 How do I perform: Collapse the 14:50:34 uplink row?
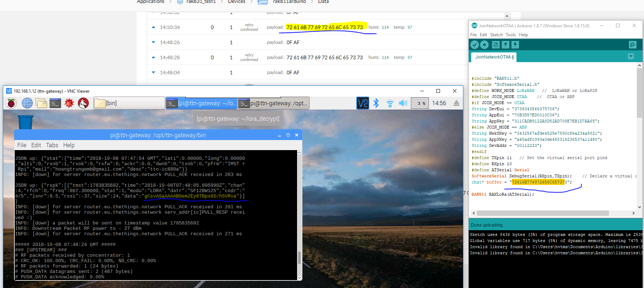point(153,27)
